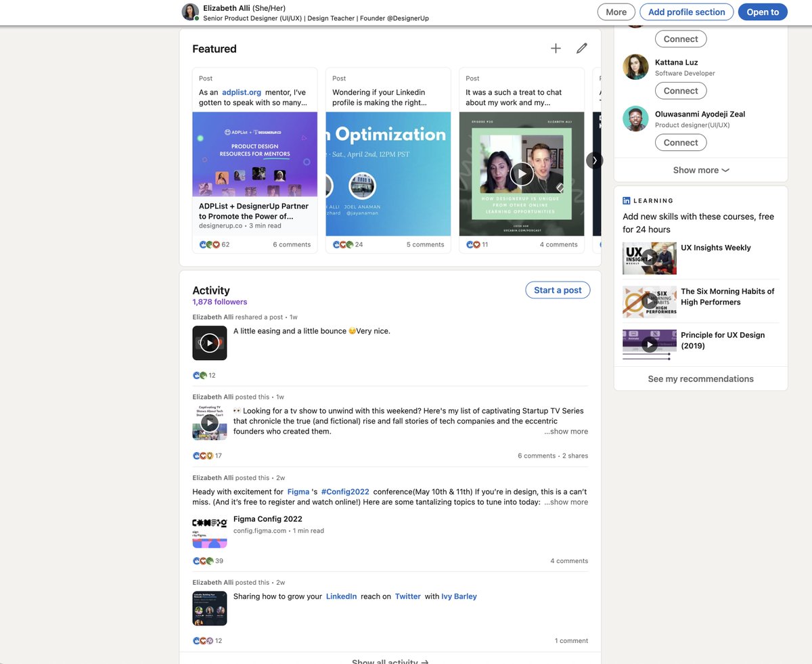Screen dimensions: 812x664
Task: Edit the Featured section via pencil icon
Action: [x=581, y=48]
